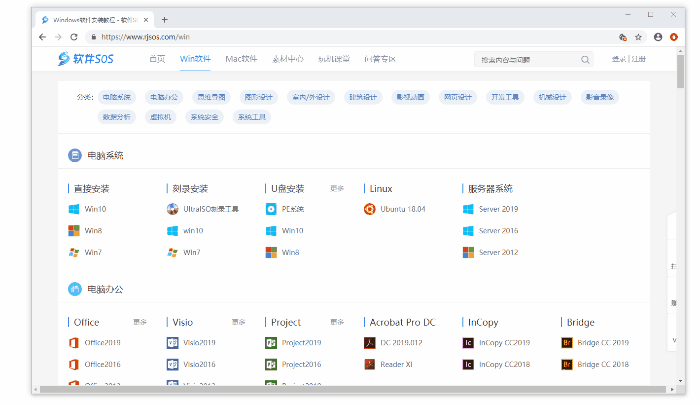Open a new tab with the plus button
The height and width of the screenshot is (405, 700).
point(164,20)
